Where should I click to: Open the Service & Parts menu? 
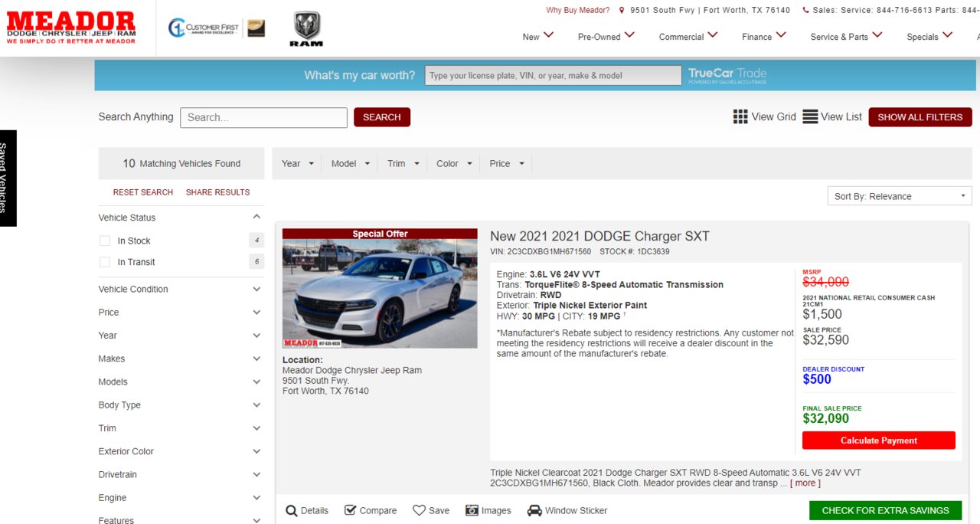tap(847, 36)
